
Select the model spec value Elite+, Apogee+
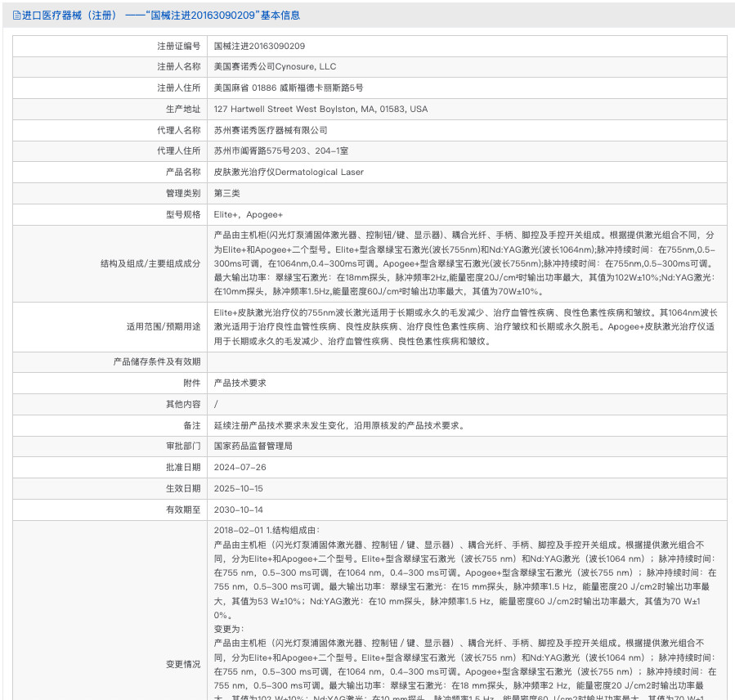point(249,214)
